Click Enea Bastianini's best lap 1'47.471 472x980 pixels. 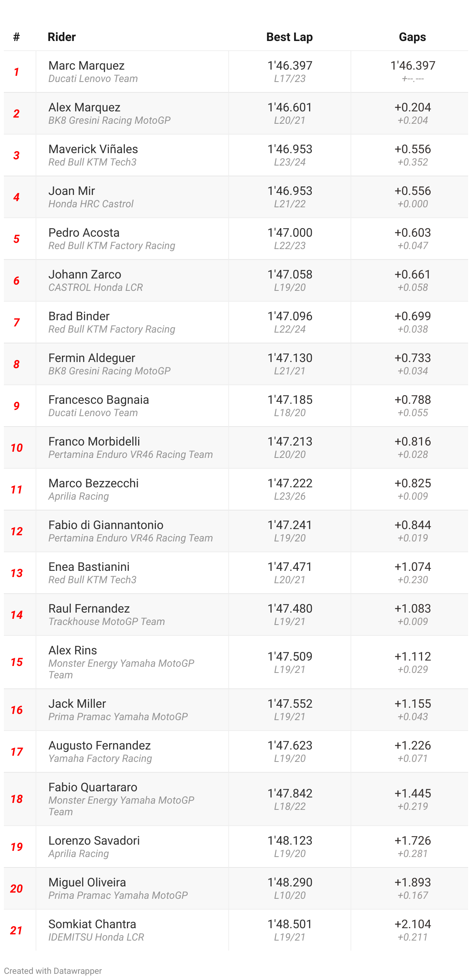click(289, 567)
